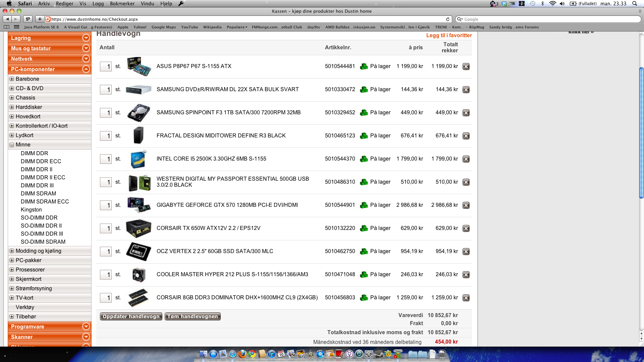Expand Skjermkort subcategory
Screen dimensions: 644x362
(12, 279)
